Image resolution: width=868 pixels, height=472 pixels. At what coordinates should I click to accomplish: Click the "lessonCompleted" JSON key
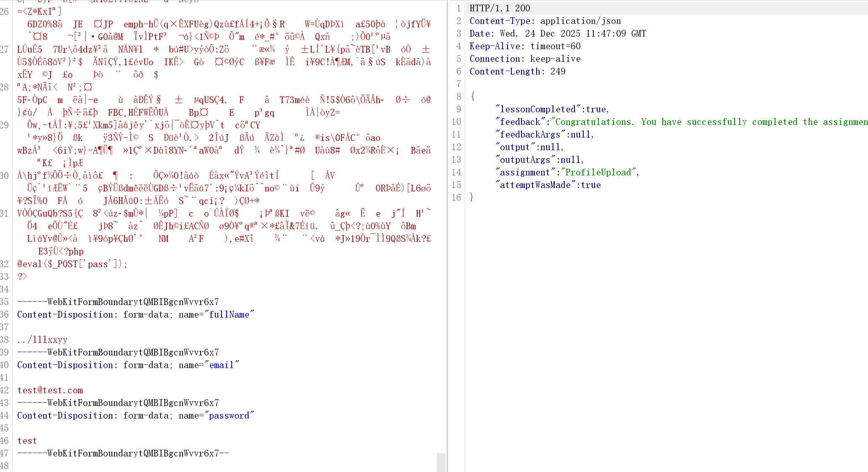[538, 109]
